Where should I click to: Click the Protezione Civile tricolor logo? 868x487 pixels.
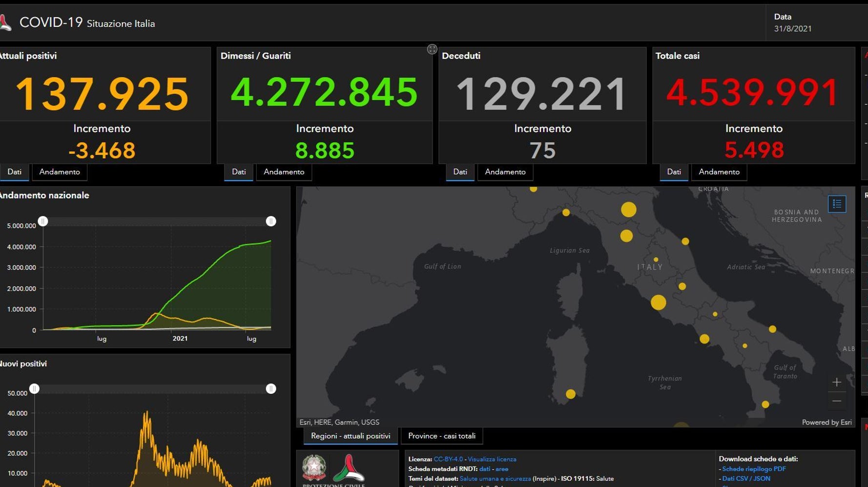pyautogui.click(x=348, y=468)
